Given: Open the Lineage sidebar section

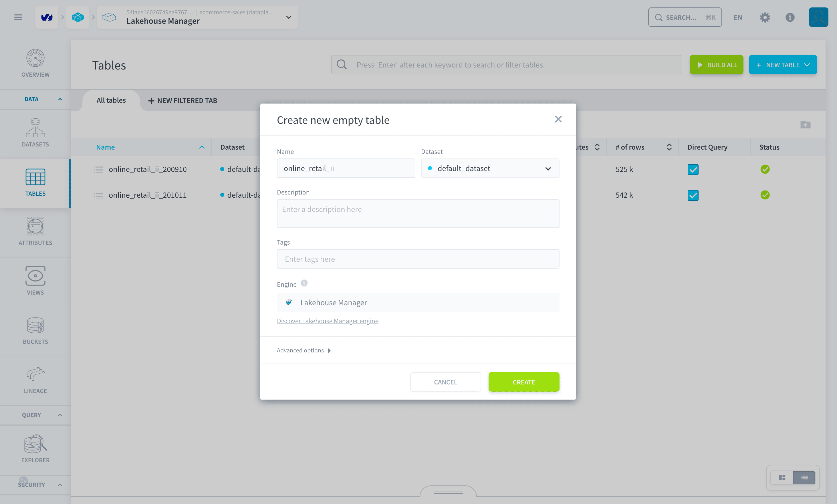Looking at the screenshot, I should tap(35, 380).
